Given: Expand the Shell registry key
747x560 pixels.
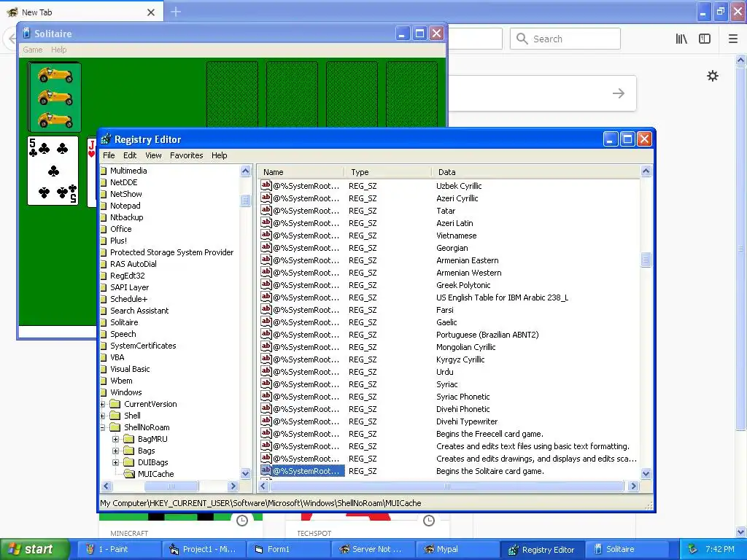Looking at the screenshot, I should [x=103, y=416].
